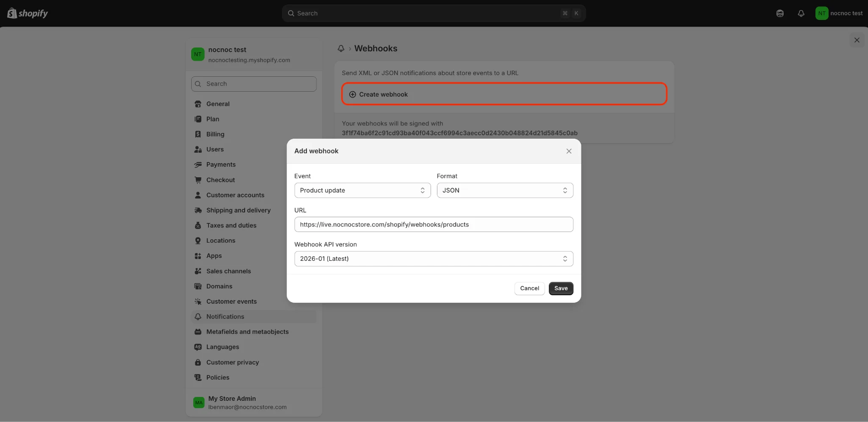Go to Billing settings
868x422 pixels.
point(254,134)
